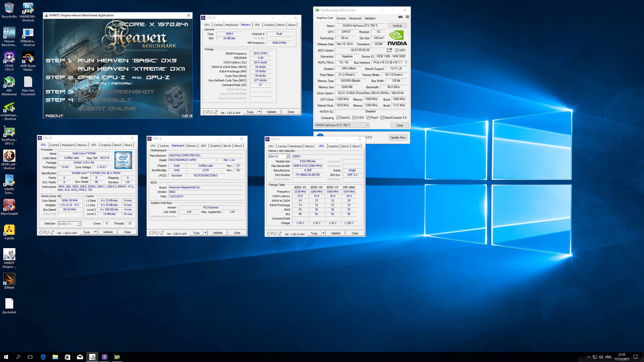644x362 pixels.
Task: Click CPU-Z taskbar icon
Action: pyautogui.click(x=104, y=357)
